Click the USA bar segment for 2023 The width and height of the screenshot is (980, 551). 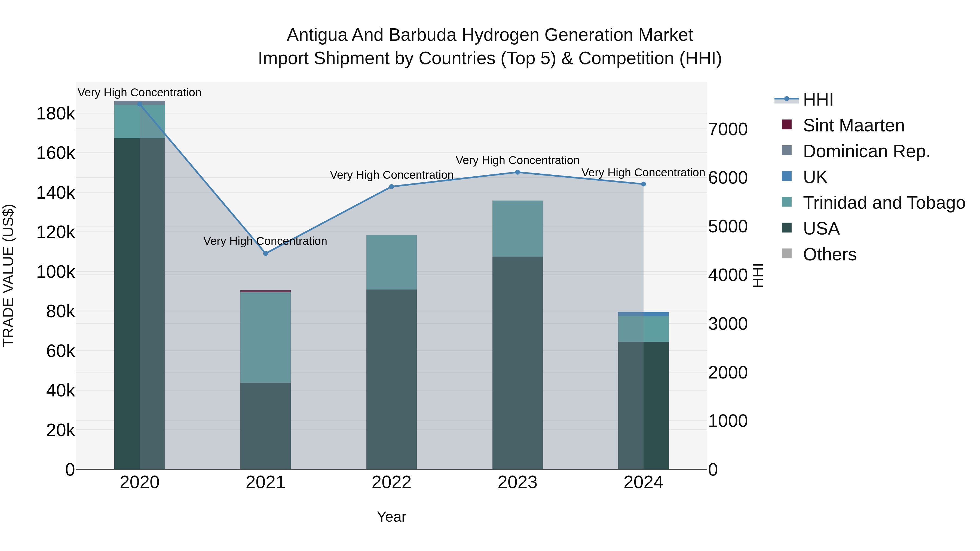[517, 363]
